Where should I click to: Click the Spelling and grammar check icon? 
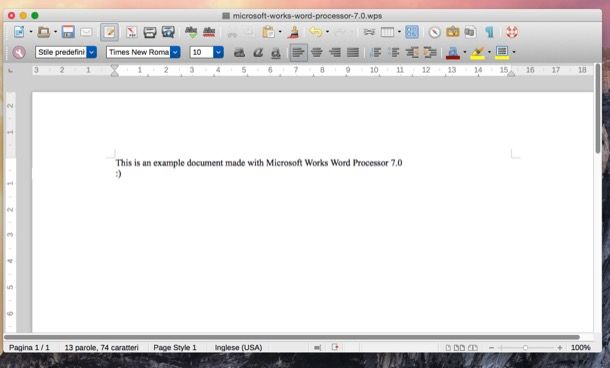pos(191,32)
